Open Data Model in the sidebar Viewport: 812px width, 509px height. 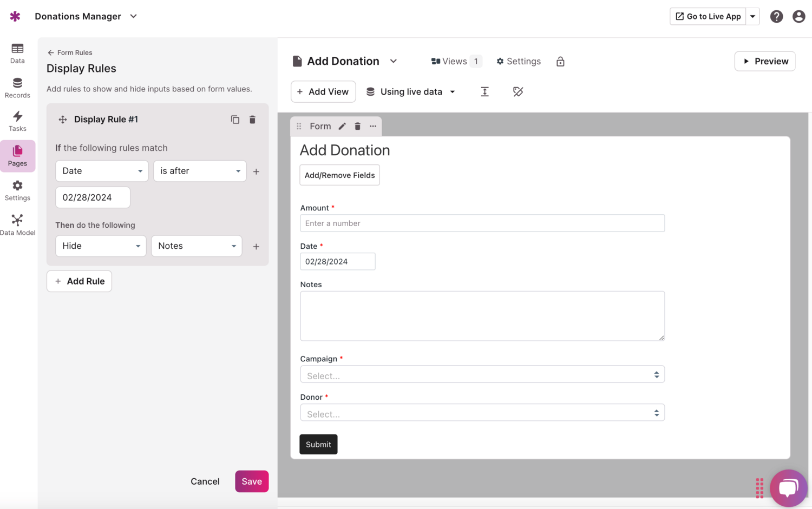17,225
